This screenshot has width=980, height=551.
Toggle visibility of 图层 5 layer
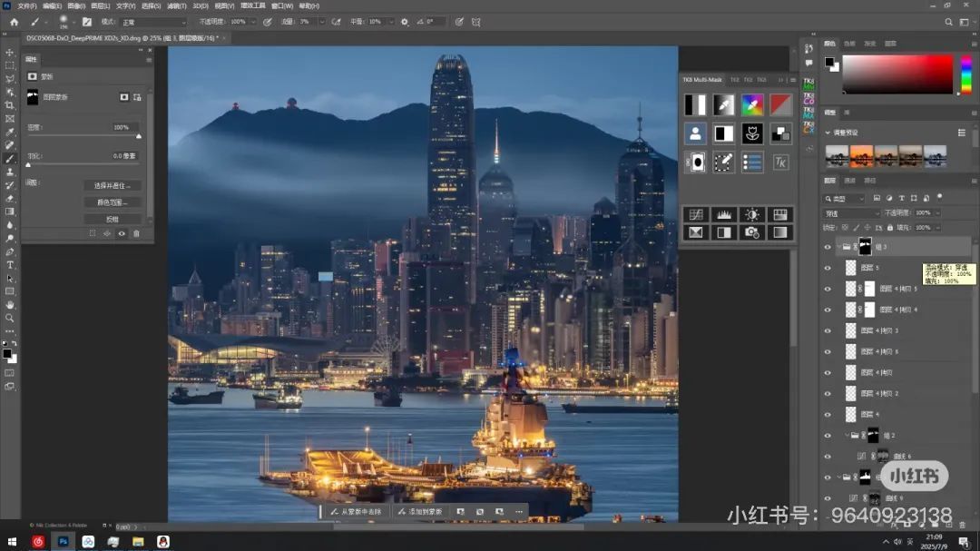pyautogui.click(x=827, y=268)
